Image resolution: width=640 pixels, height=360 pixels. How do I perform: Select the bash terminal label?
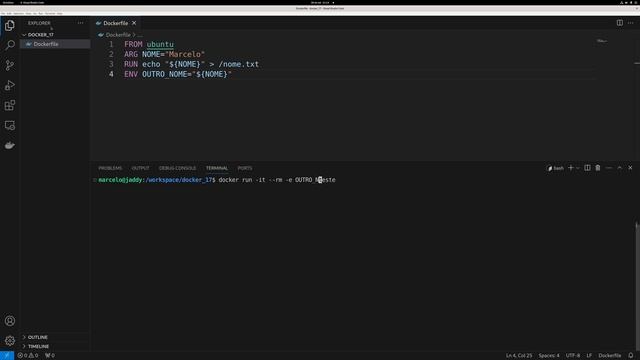(x=555, y=168)
